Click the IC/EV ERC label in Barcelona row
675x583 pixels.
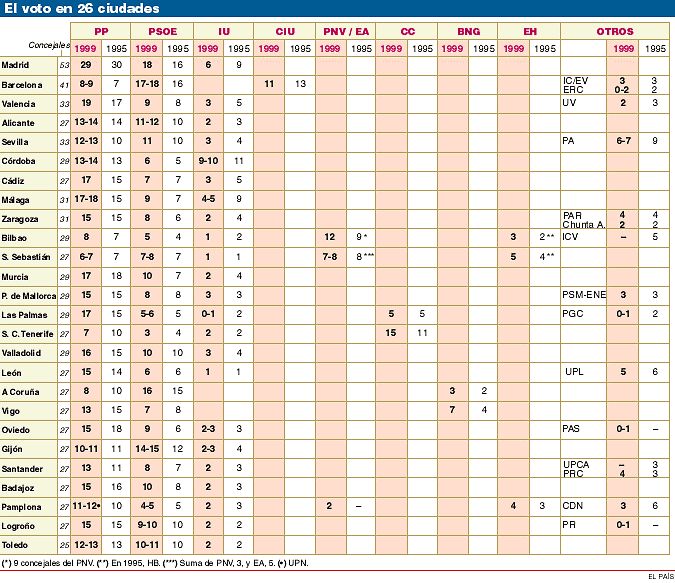tap(575, 85)
